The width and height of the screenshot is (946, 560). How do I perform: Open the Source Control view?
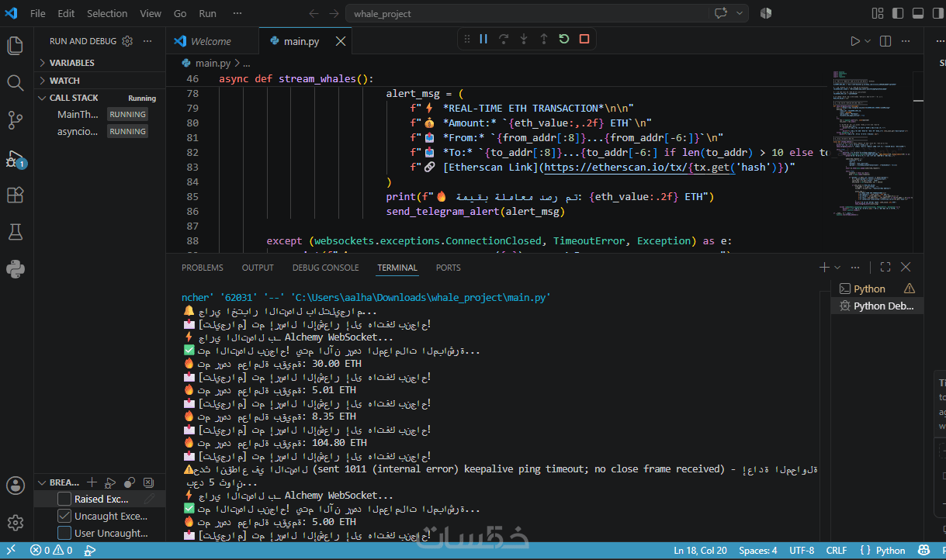click(15, 119)
